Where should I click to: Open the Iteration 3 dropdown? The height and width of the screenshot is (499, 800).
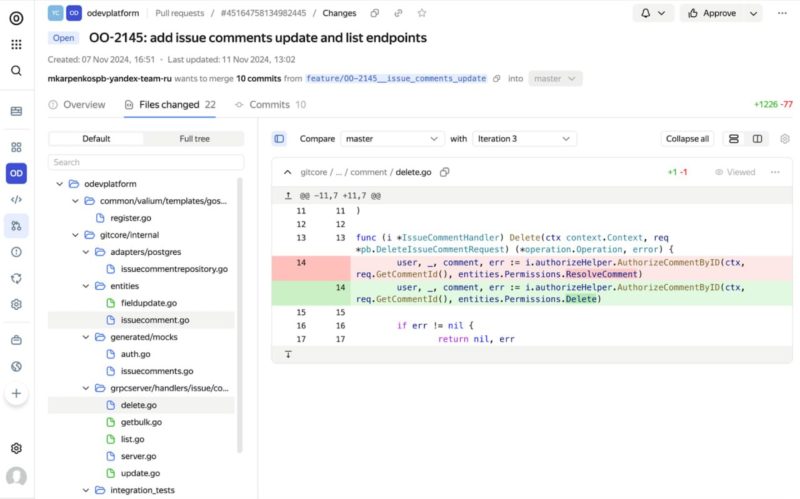point(524,139)
